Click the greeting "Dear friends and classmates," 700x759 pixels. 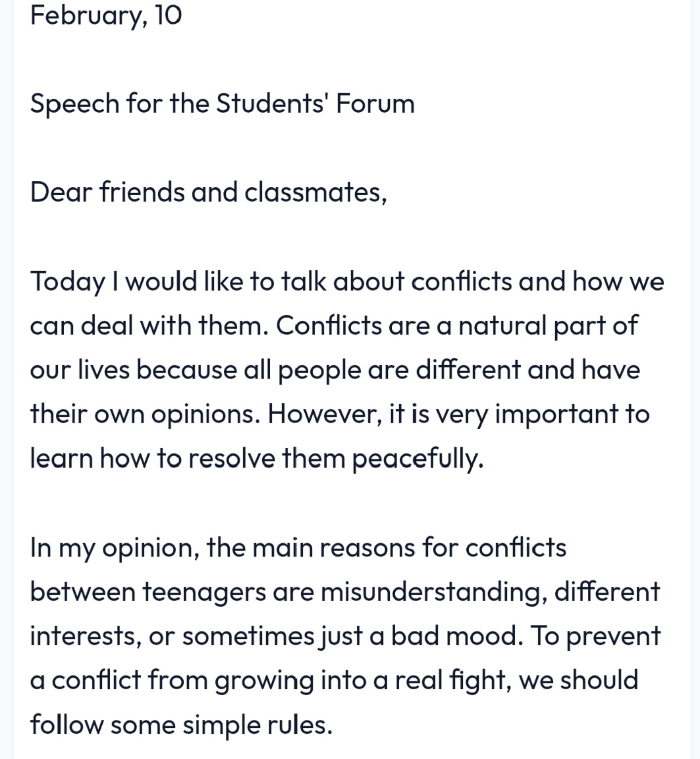(208, 192)
